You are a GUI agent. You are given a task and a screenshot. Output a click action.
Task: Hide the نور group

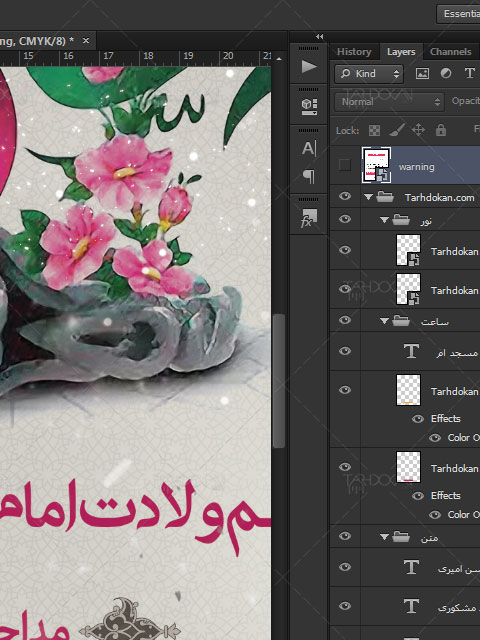click(x=345, y=219)
